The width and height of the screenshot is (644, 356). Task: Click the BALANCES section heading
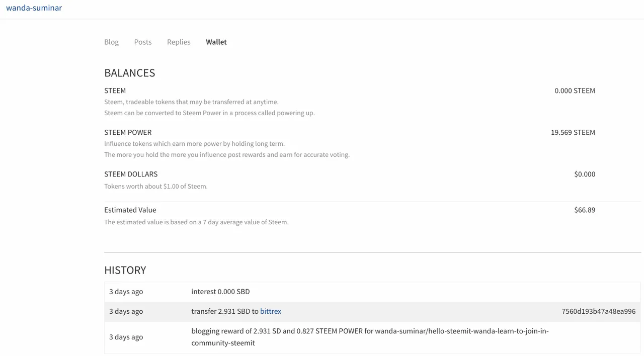click(x=129, y=73)
